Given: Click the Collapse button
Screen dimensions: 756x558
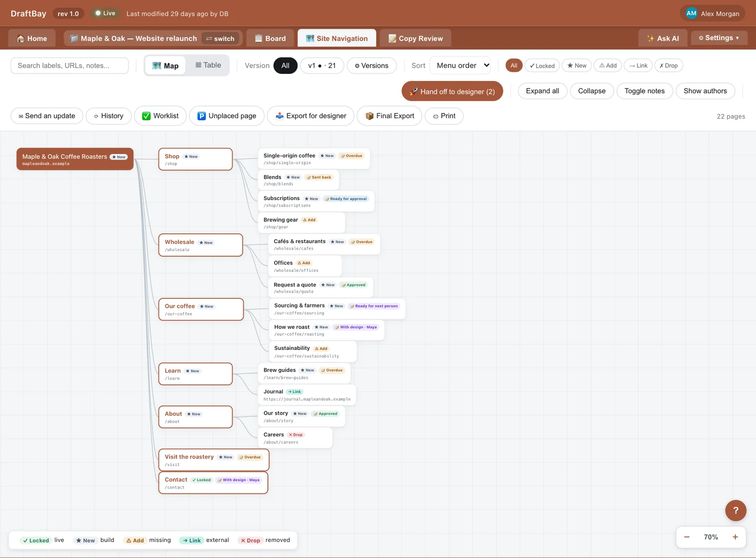Looking at the screenshot, I should tap(592, 91).
